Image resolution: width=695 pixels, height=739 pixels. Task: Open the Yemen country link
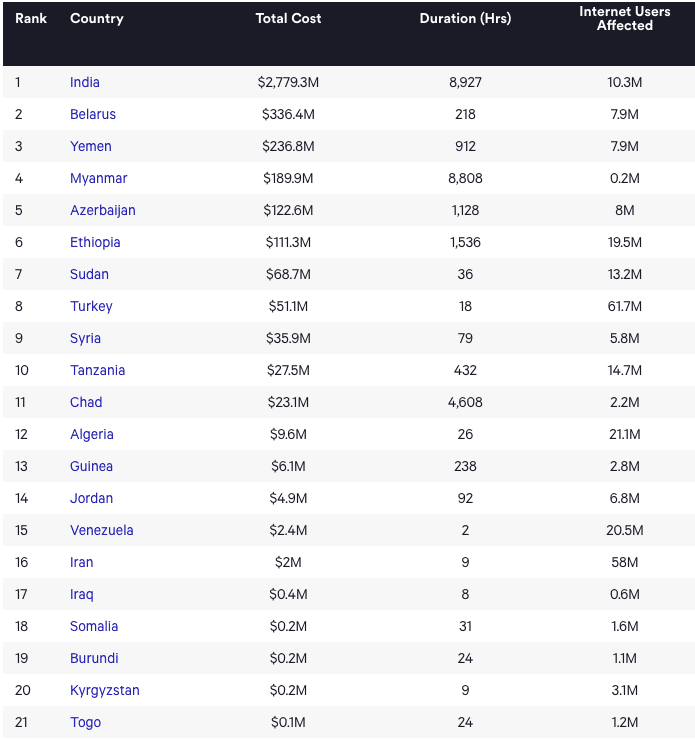tap(91, 146)
